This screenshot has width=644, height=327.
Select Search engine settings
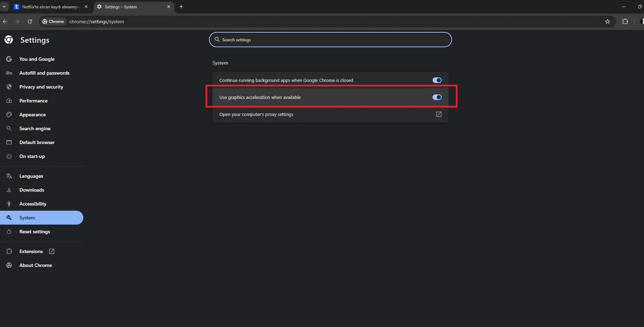(x=35, y=128)
